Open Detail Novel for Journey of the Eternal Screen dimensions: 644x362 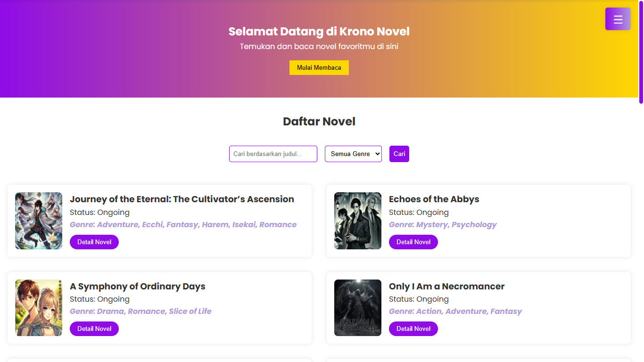click(x=94, y=242)
